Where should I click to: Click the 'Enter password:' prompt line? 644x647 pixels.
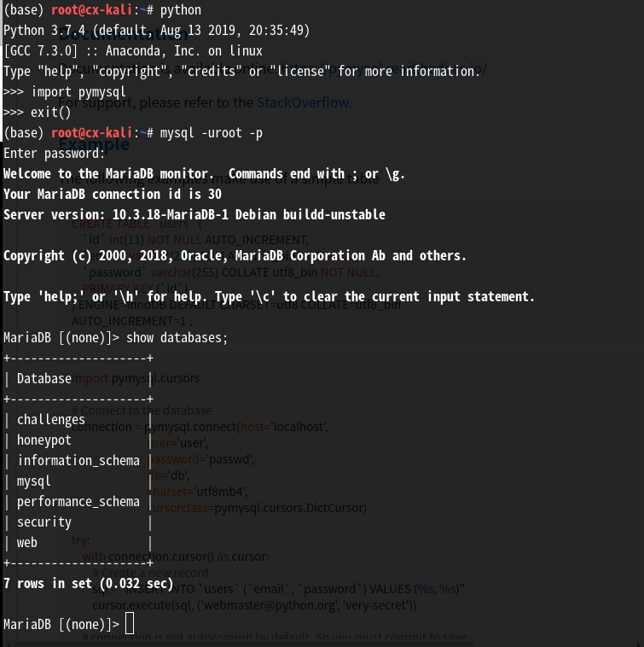coord(54,153)
